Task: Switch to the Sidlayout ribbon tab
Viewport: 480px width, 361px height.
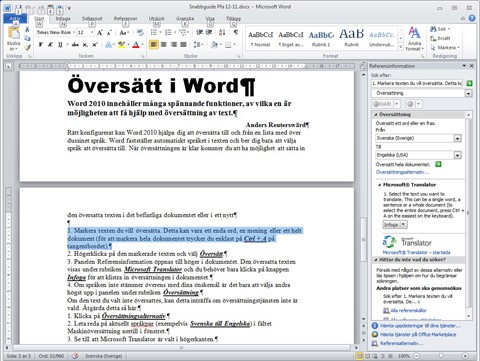Action: pos(92,19)
